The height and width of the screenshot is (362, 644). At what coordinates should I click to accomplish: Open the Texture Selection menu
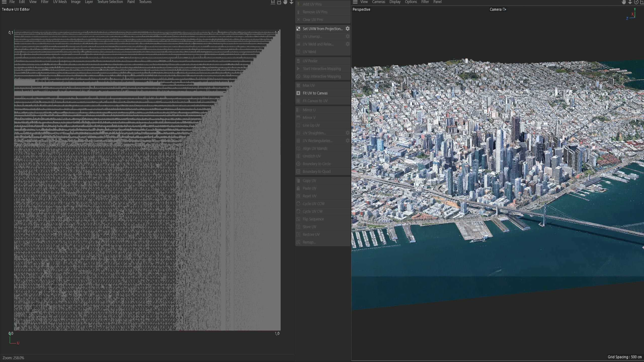click(110, 2)
